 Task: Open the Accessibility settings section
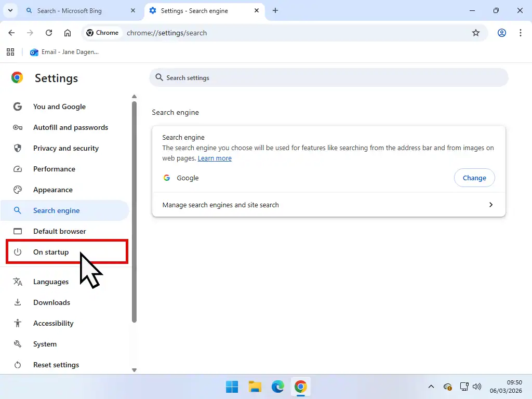pyautogui.click(x=53, y=323)
